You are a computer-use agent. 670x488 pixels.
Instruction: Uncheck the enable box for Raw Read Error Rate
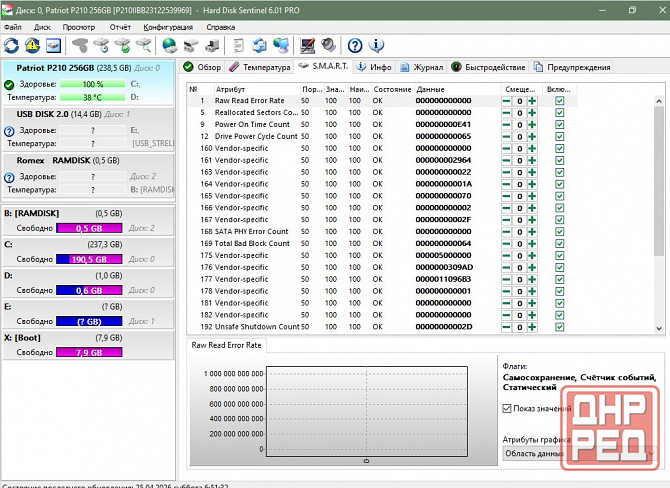560,101
